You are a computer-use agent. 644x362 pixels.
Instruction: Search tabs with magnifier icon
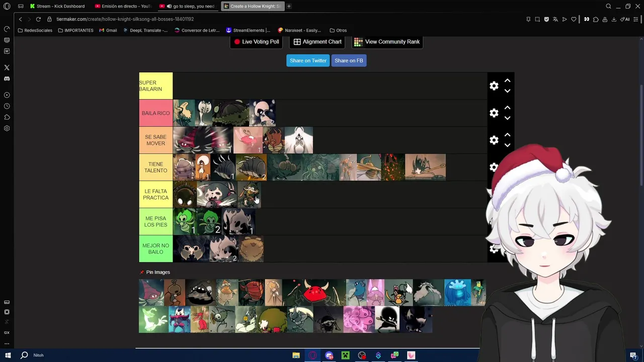click(608, 6)
